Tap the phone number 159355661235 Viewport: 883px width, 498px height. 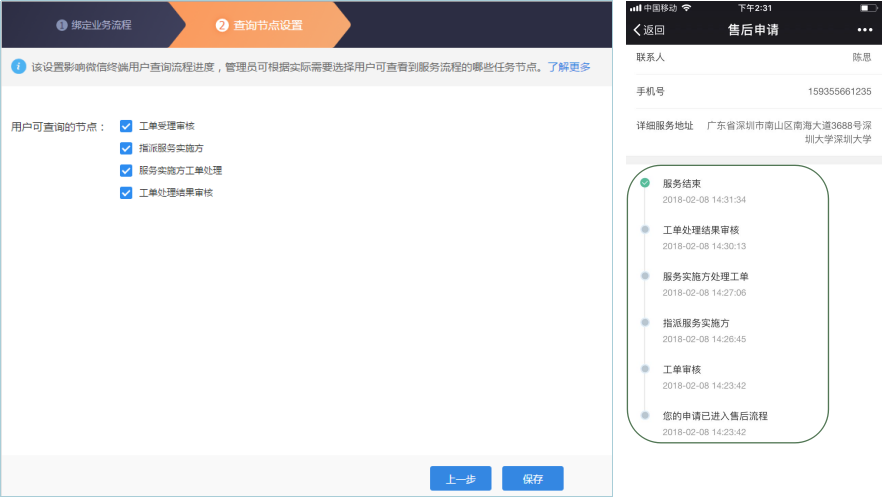point(839,92)
